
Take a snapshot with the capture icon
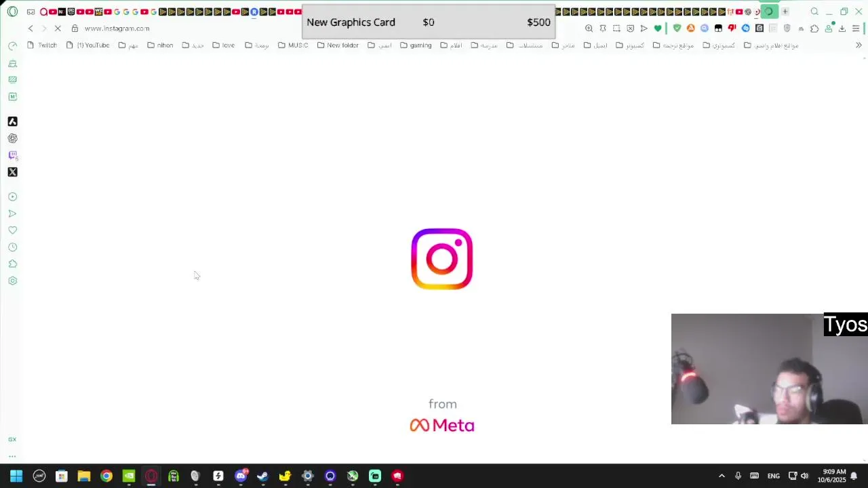click(616, 28)
